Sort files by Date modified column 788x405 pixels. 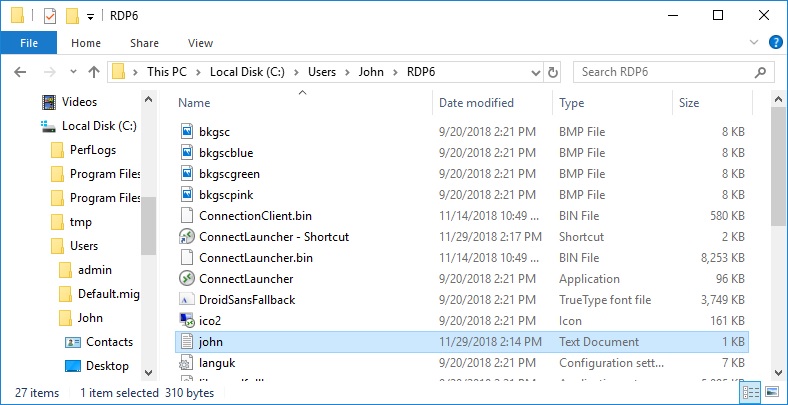click(476, 103)
